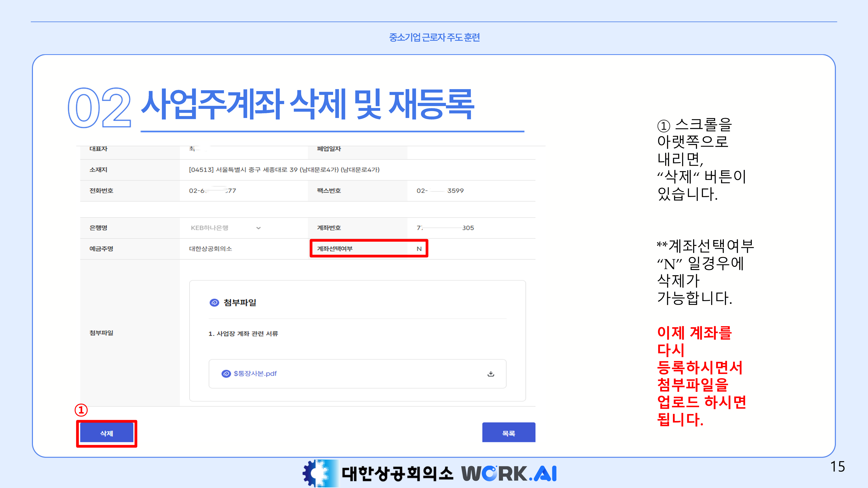Image resolution: width=868 pixels, height=488 pixels.
Task: Click the red circled number 1 marker
Action: (81, 410)
